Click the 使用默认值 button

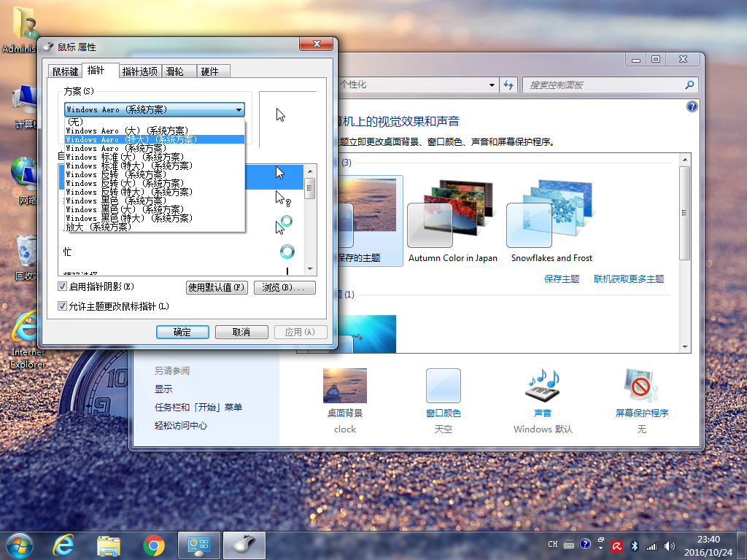coord(217,287)
